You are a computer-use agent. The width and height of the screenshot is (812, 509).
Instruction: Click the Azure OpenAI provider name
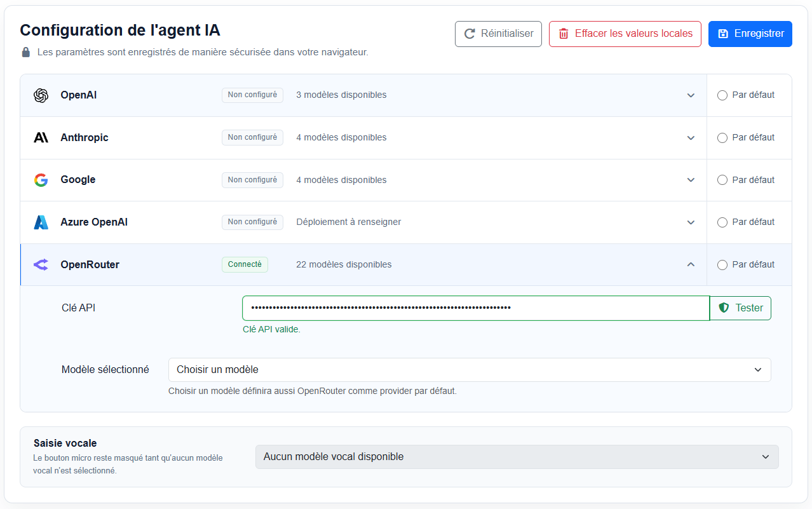[94, 222]
